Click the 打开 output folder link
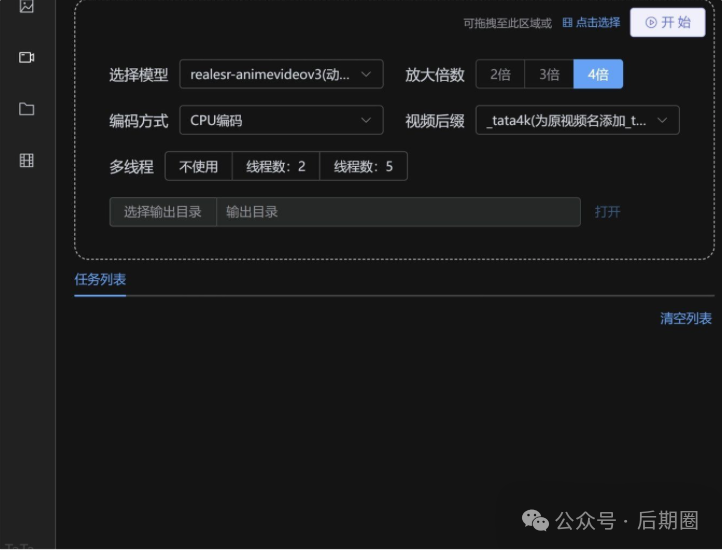 click(607, 212)
